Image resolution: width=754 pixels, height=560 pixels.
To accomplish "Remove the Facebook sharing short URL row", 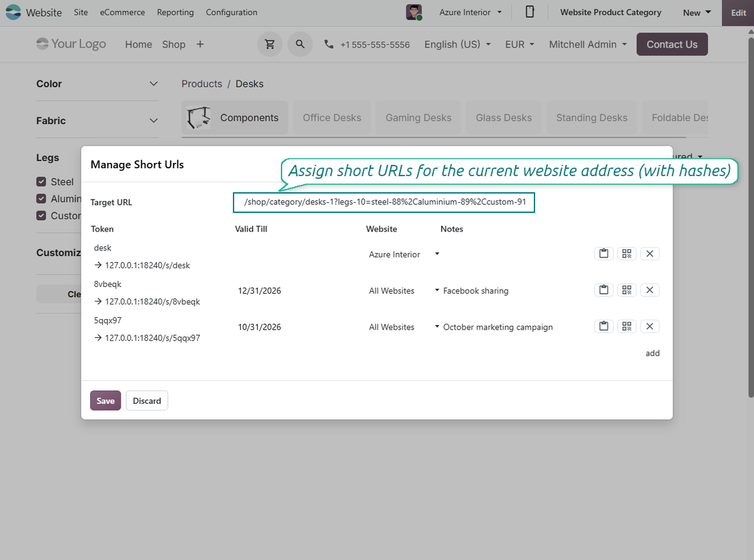I will 650,290.
